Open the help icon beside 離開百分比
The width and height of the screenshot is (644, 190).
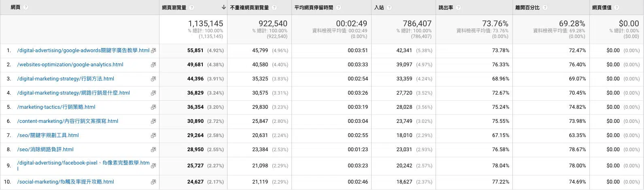coord(545,7)
